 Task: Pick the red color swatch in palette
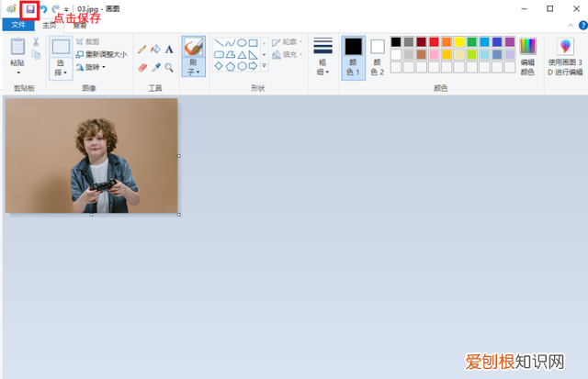tap(434, 41)
